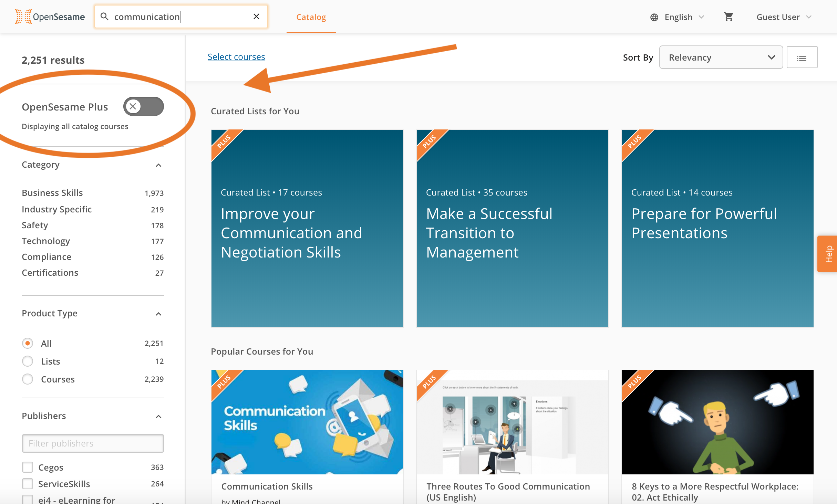Click the Curated List 35 courses label
The height and width of the screenshot is (504, 837).
(476, 192)
